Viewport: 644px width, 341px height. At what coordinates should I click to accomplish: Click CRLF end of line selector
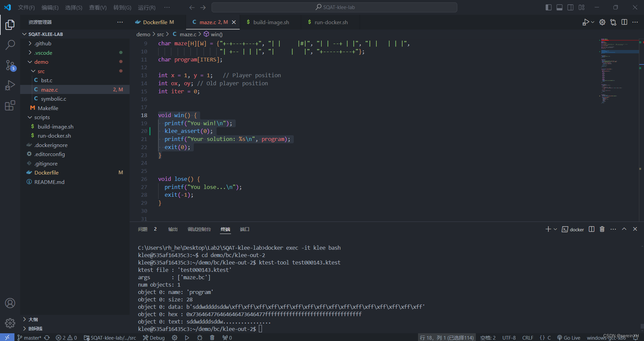(528, 338)
